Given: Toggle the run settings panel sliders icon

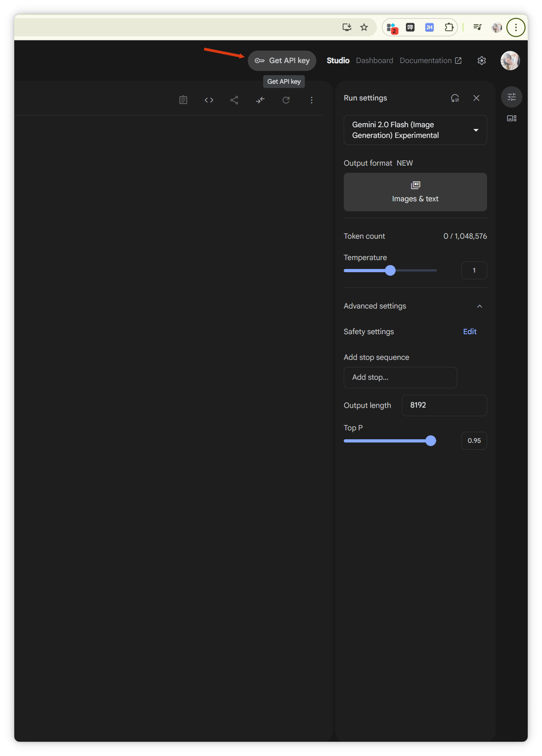Looking at the screenshot, I should tap(512, 97).
